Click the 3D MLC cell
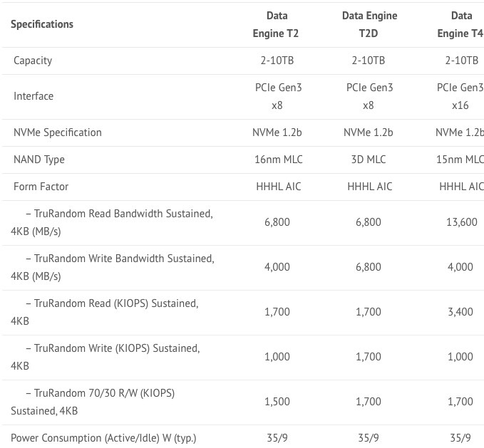This screenshot has width=484, height=448. pyautogui.click(x=368, y=160)
